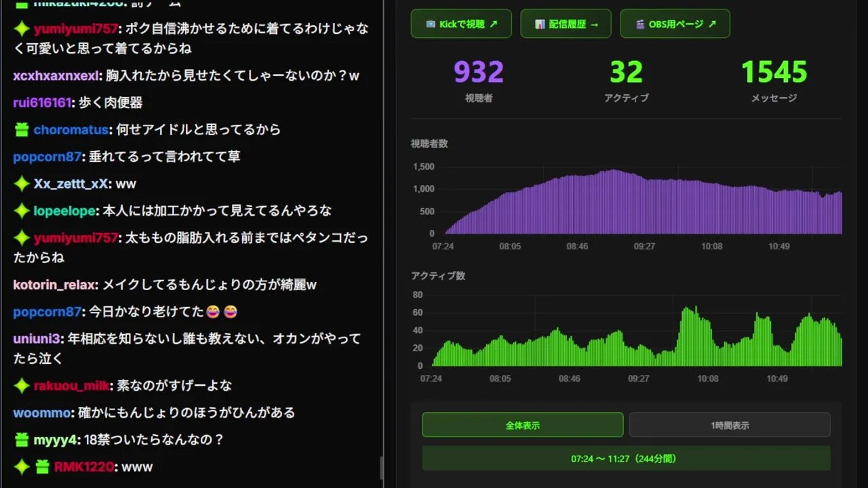Click the first laughing emoji in popcorn87's message
This screenshot has height=488, width=868.
(x=214, y=312)
